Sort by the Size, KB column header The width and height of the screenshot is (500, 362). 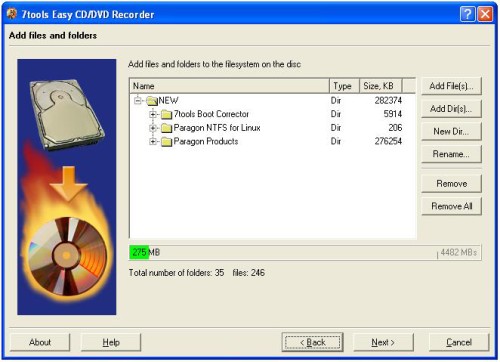pyautogui.click(x=381, y=86)
